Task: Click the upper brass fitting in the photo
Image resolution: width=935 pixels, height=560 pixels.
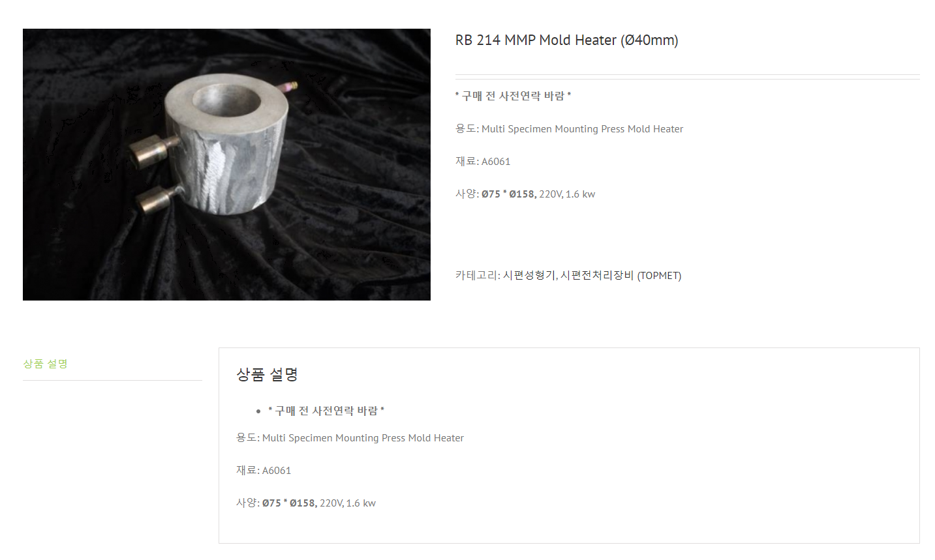Action: click(x=150, y=151)
